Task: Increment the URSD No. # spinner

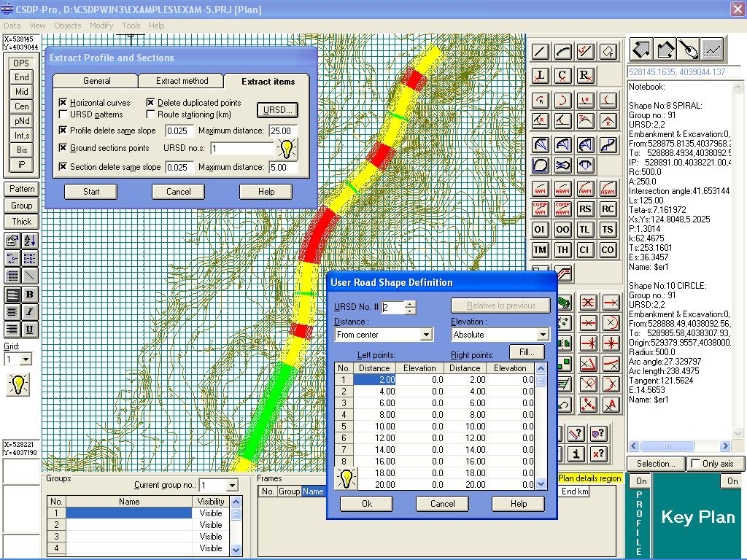Action: click(x=410, y=304)
